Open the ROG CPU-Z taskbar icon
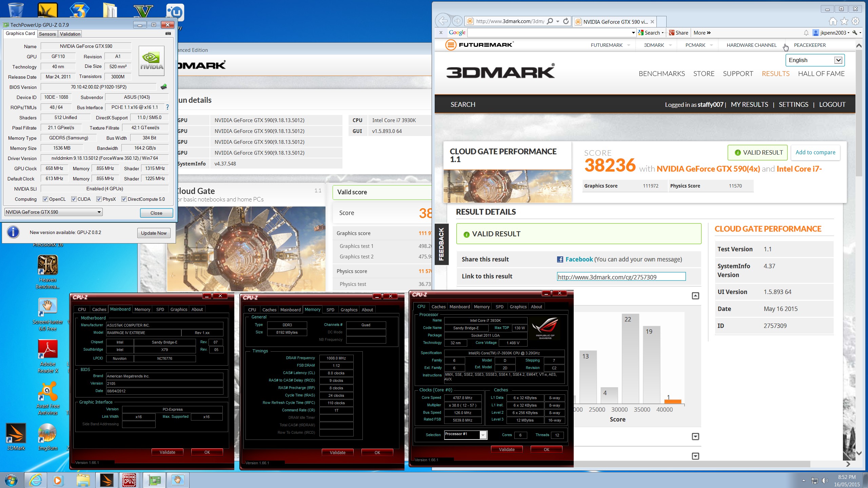Screen dimensions: 868x488 (129, 480)
